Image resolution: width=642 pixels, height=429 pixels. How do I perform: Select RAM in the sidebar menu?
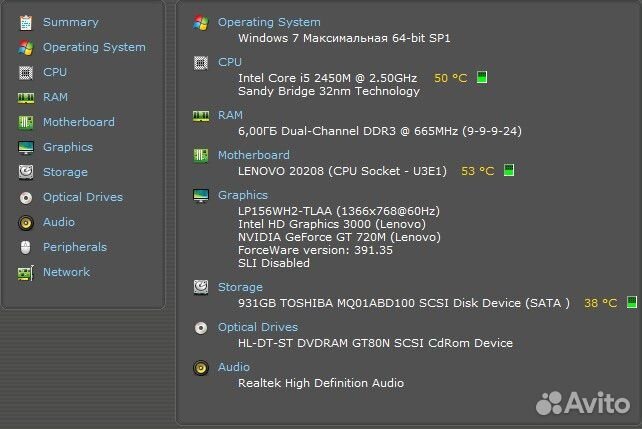[x=55, y=97]
